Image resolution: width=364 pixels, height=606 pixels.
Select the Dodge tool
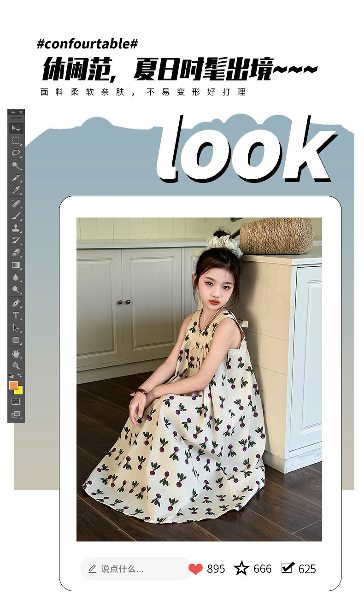pos(16,289)
